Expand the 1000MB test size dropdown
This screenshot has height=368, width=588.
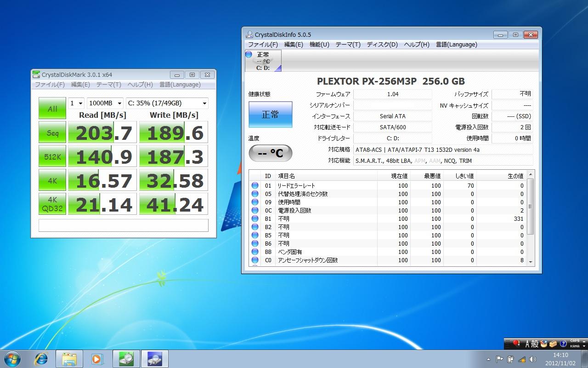105,103
